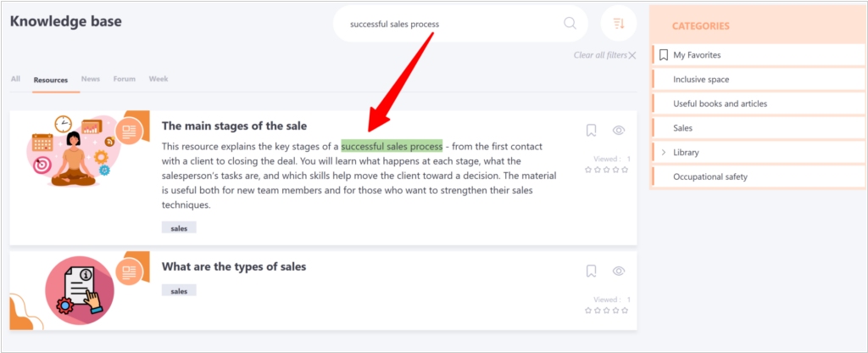Click the search input field
The height and width of the screenshot is (353, 868).
tap(441, 24)
